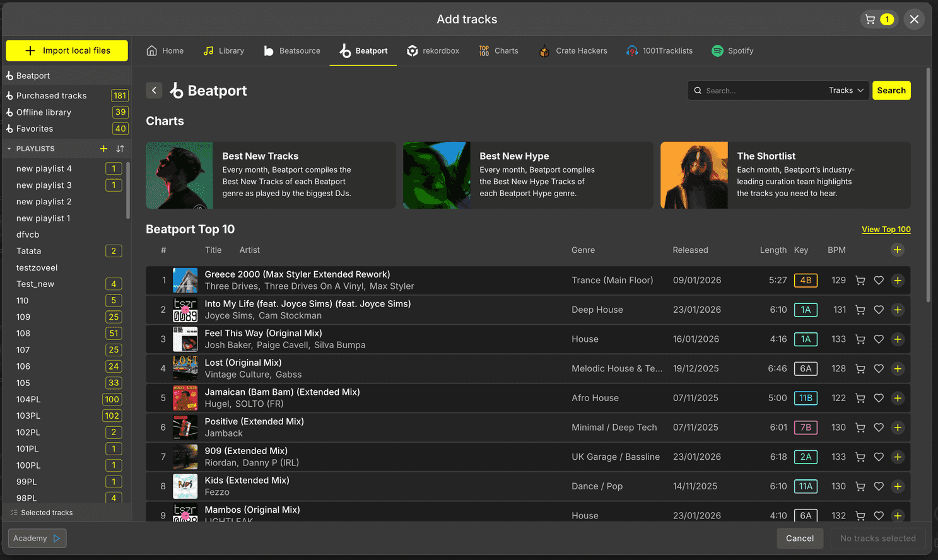Create a new playlist with the plus icon

click(x=103, y=149)
